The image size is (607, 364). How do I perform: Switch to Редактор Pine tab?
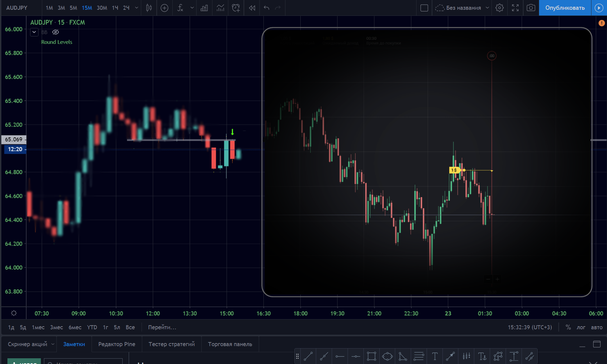pyautogui.click(x=117, y=344)
